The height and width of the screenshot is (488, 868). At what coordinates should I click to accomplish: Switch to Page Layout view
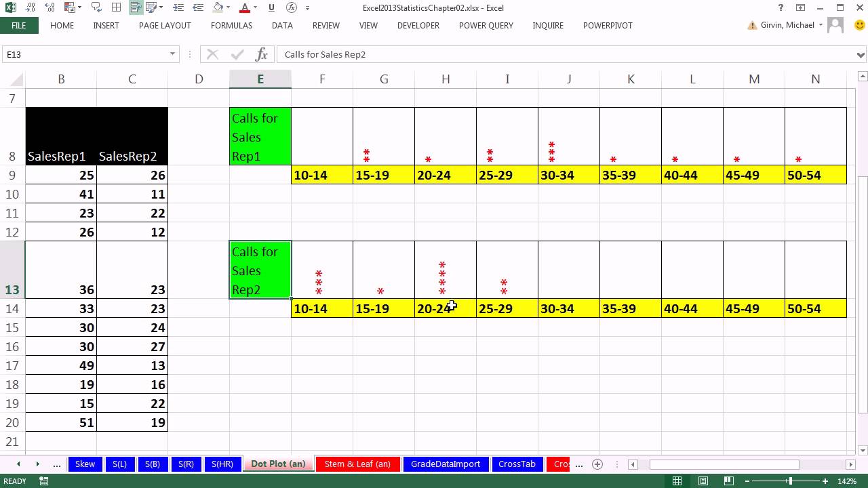703,481
